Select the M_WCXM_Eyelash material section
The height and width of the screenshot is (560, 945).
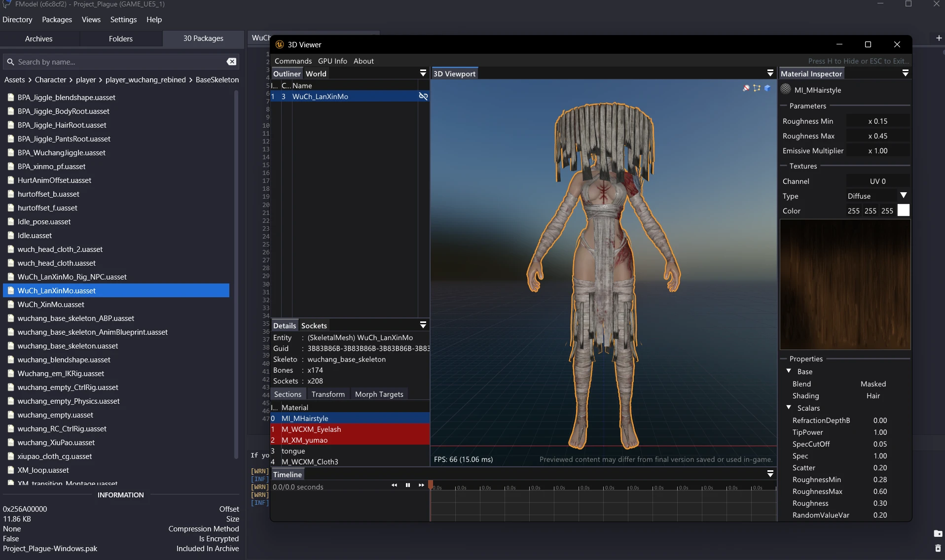[311, 429]
